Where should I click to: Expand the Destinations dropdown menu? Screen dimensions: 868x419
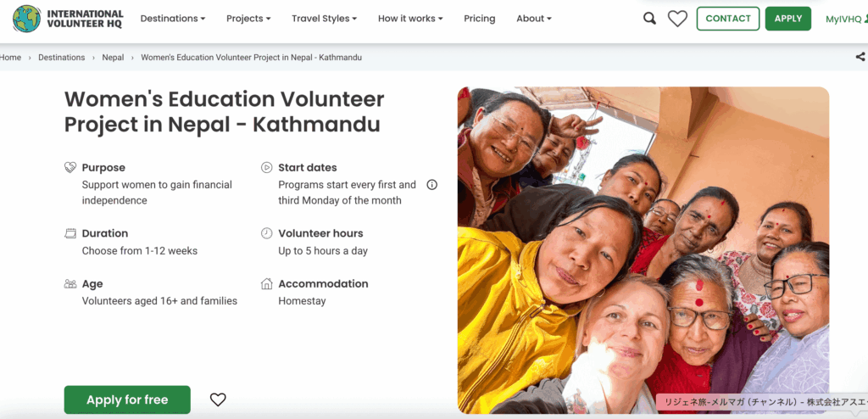tap(173, 19)
